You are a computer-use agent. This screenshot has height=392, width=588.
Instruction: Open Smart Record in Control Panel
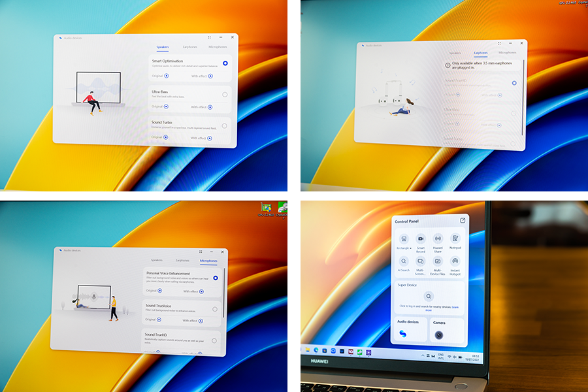(x=421, y=239)
